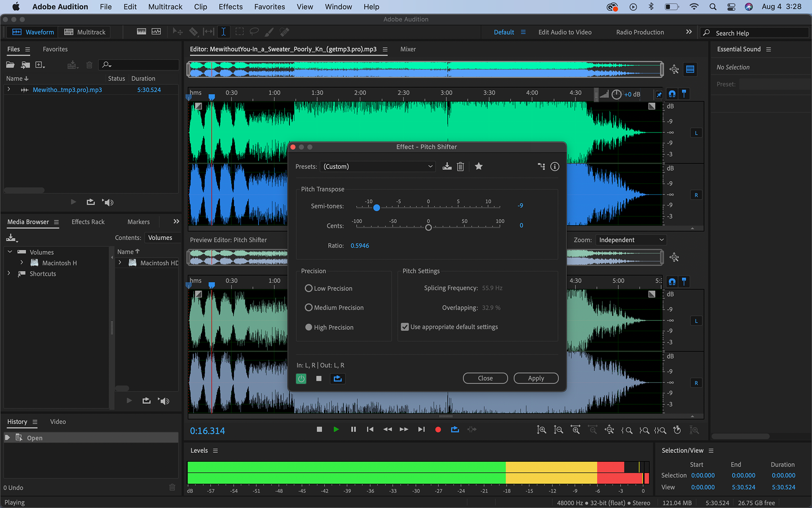Click the Semi-tones slider handle
This screenshot has width=812, height=508.
[376, 207]
